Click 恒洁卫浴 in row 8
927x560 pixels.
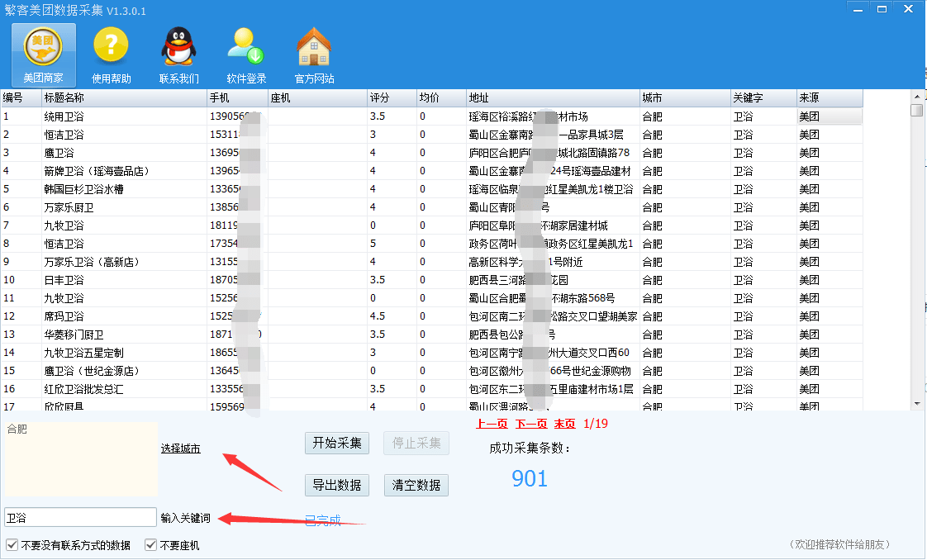click(64, 244)
